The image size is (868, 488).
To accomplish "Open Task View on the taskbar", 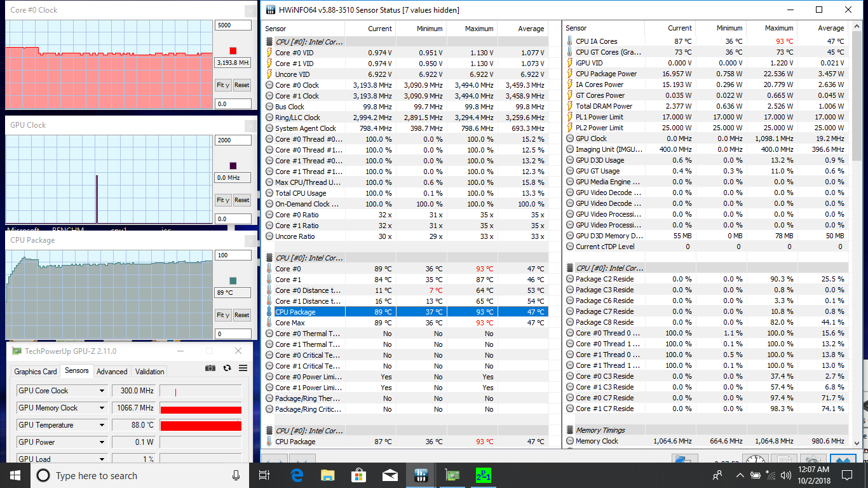I will tap(265, 475).
